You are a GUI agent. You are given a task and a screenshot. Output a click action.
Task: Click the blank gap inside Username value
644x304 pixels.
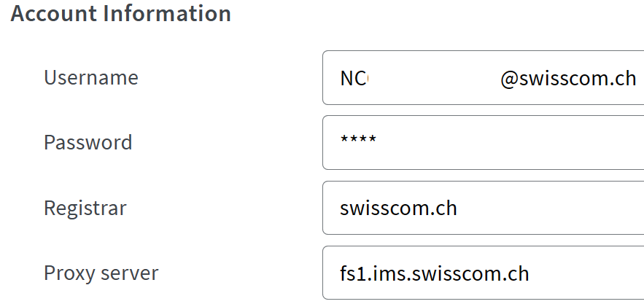point(434,79)
